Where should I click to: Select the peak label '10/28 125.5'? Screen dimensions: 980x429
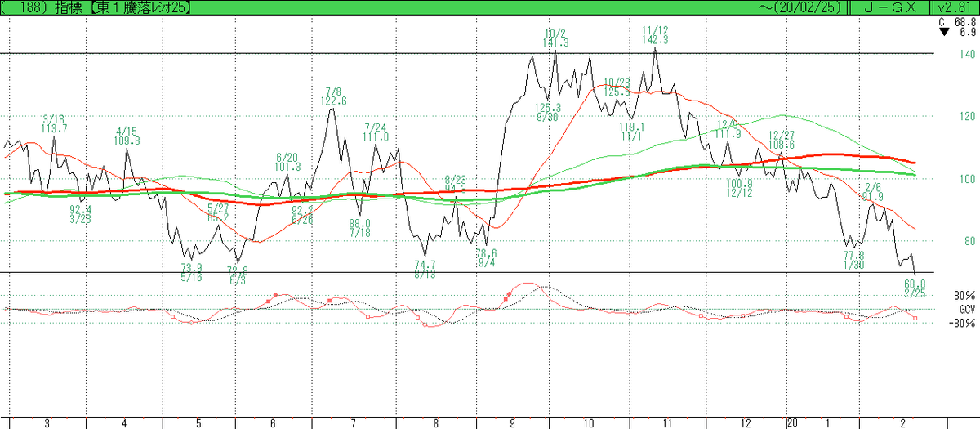pos(617,87)
